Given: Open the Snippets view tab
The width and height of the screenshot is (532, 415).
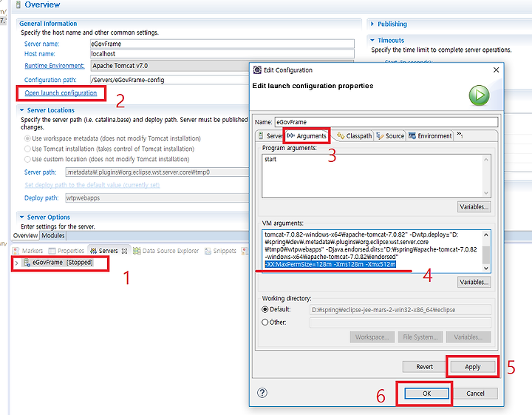Looking at the screenshot, I should pos(220,251).
